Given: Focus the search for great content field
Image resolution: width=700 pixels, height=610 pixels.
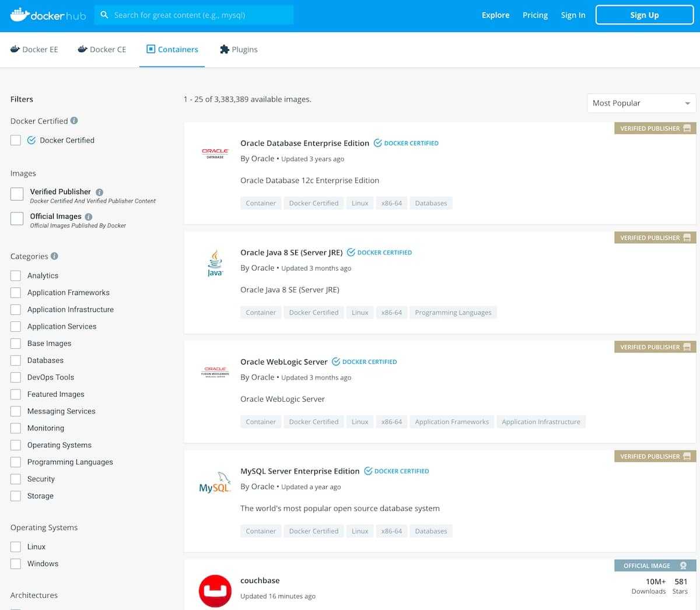Looking at the screenshot, I should [x=198, y=15].
